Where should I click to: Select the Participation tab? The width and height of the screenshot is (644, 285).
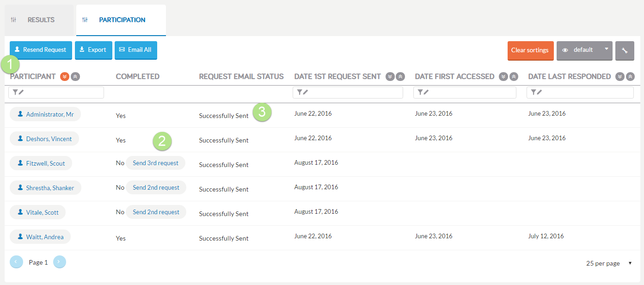click(121, 20)
